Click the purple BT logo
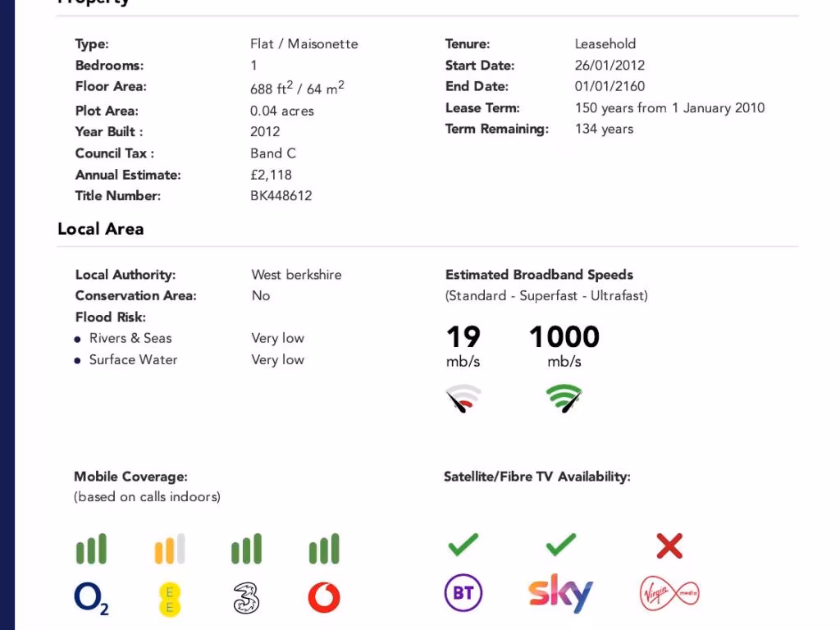Screen dimensions: 840x630 (x=463, y=593)
